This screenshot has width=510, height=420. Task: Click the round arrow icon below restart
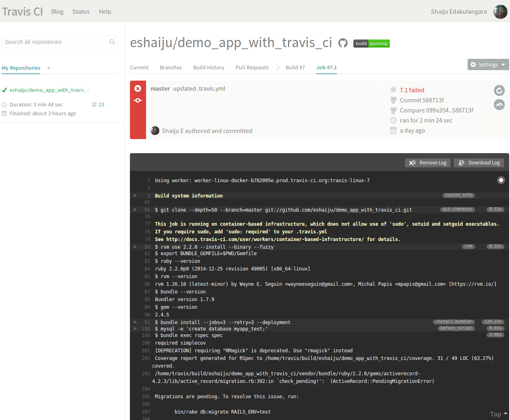point(499,105)
